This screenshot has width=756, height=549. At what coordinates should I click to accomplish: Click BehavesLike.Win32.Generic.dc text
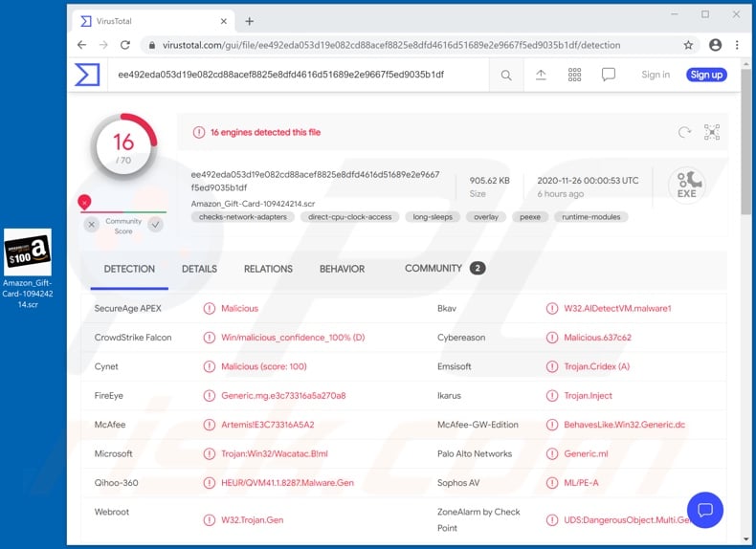(624, 425)
